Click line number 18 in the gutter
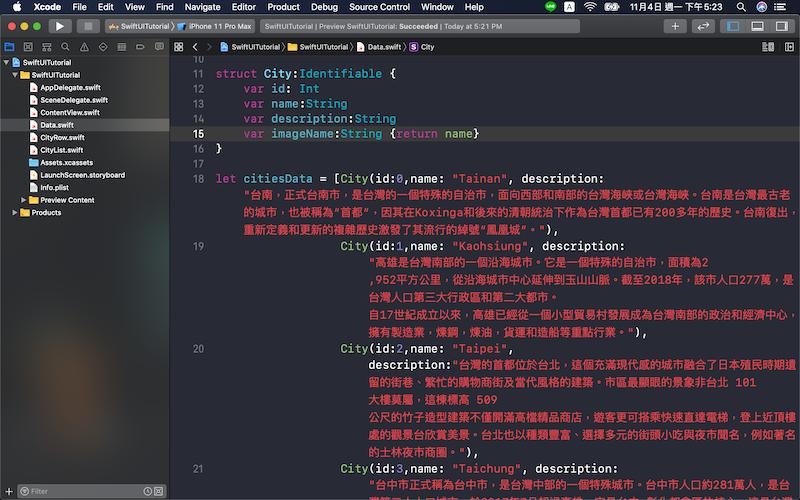 (x=198, y=179)
